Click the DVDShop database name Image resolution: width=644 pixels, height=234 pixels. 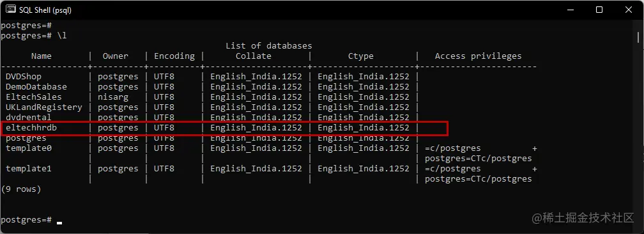24,77
